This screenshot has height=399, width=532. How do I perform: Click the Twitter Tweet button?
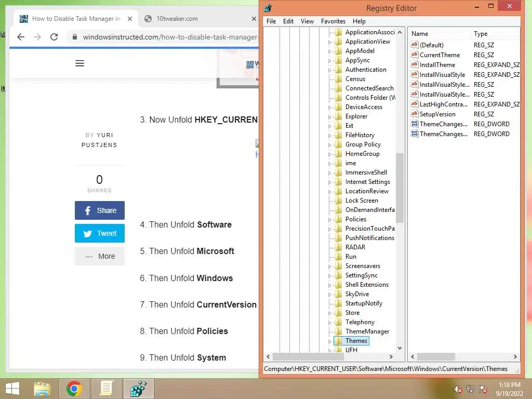[100, 233]
